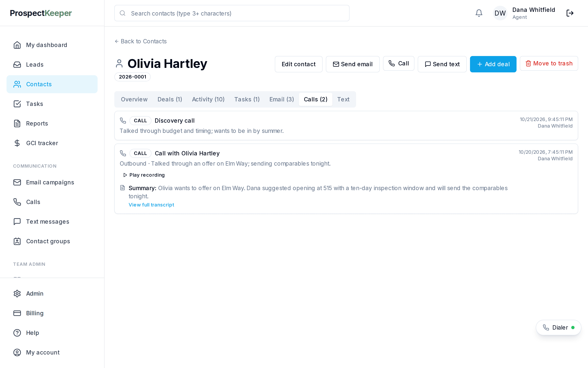Click the 2026-0001 contact ID badge

(133, 77)
